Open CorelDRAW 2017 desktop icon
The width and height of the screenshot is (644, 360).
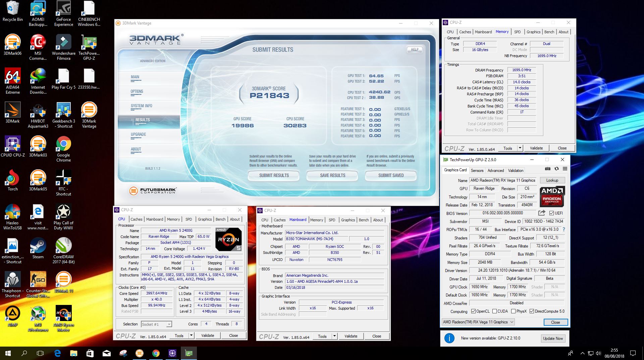63,251
